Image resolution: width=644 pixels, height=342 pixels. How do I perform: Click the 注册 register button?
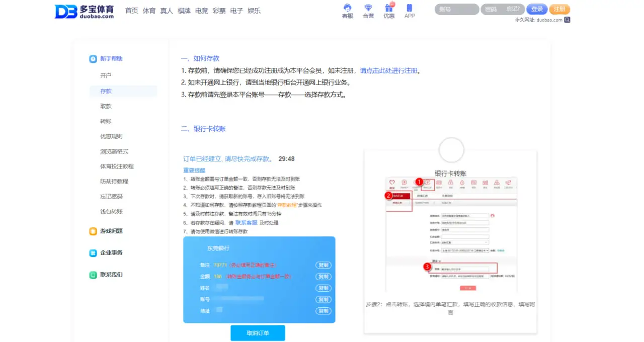[559, 9]
